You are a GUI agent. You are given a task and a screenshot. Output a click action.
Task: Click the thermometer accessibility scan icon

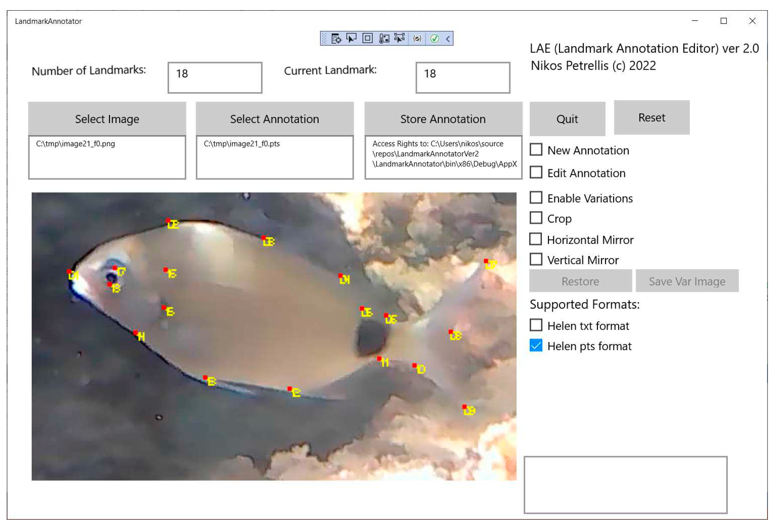coord(384,39)
